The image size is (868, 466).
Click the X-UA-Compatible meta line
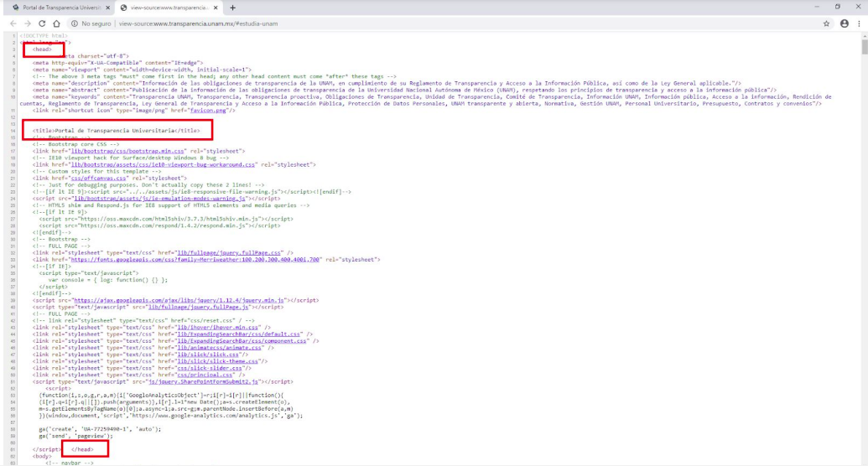[x=118, y=63]
